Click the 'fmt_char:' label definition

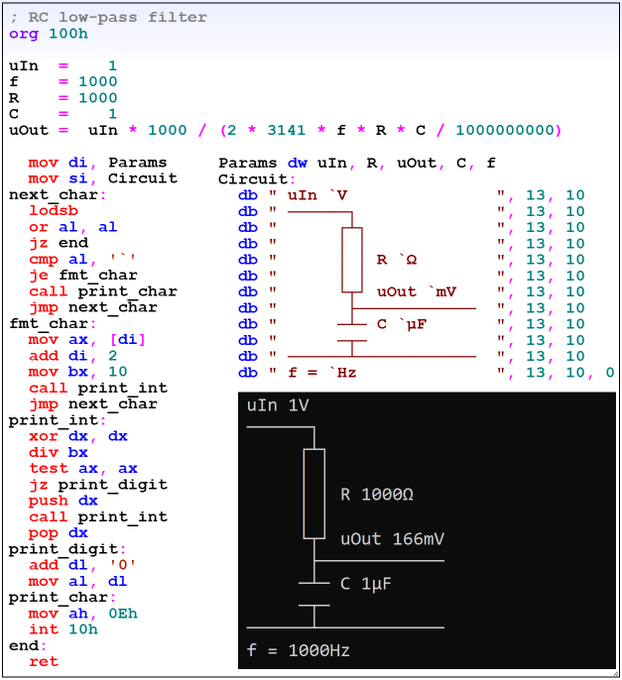click(x=52, y=324)
